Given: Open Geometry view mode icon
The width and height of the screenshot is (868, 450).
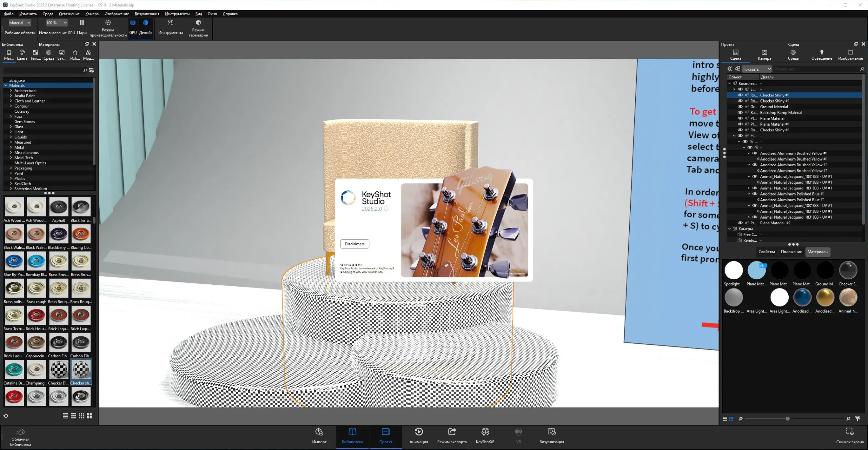Looking at the screenshot, I should [198, 23].
